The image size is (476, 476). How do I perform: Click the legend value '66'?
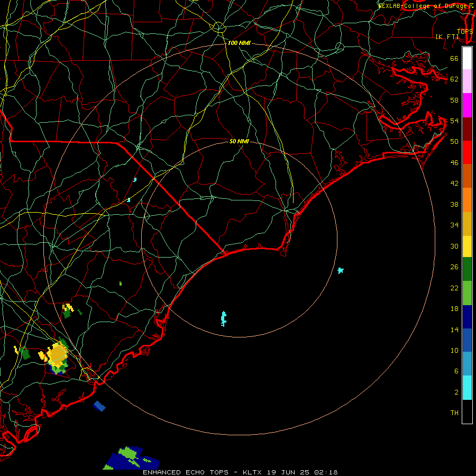tap(454, 59)
